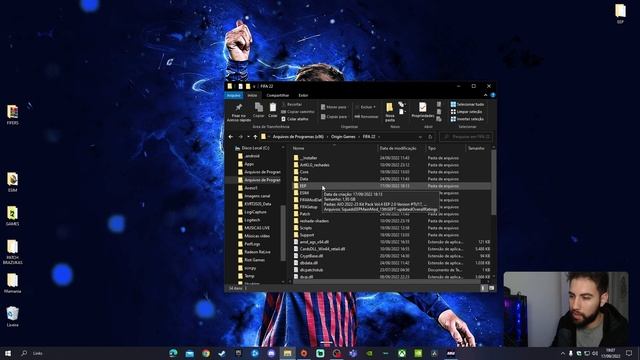The width and height of the screenshot is (640, 360).
Task: Open the Xbox app from taskbar
Action: 402,353
